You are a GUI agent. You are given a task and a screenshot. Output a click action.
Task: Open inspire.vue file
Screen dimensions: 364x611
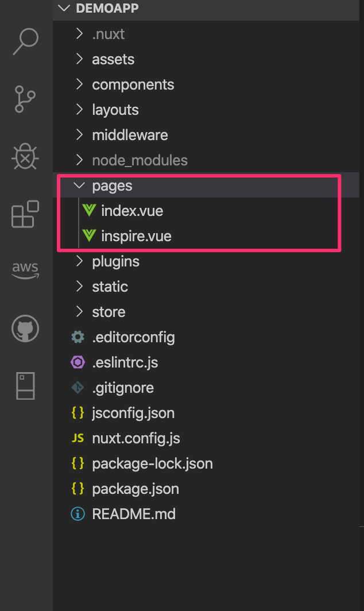tap(136, 236)
